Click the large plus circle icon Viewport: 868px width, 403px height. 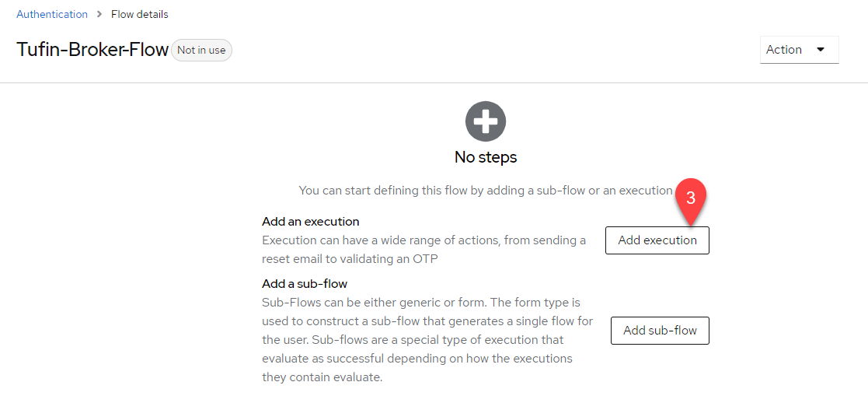coord(486,121)
